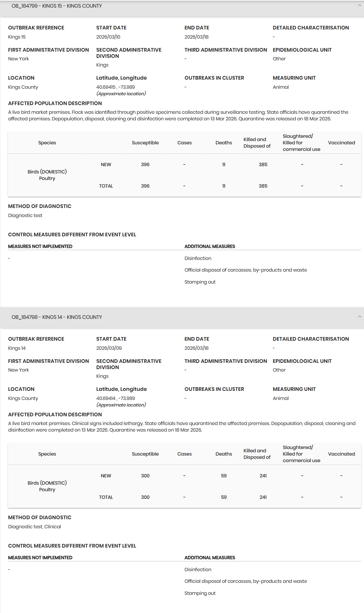Viewport: 364px width, 613px height.
Task: Click the start date 2026/03/10
Action: click(x=108, y=37)
